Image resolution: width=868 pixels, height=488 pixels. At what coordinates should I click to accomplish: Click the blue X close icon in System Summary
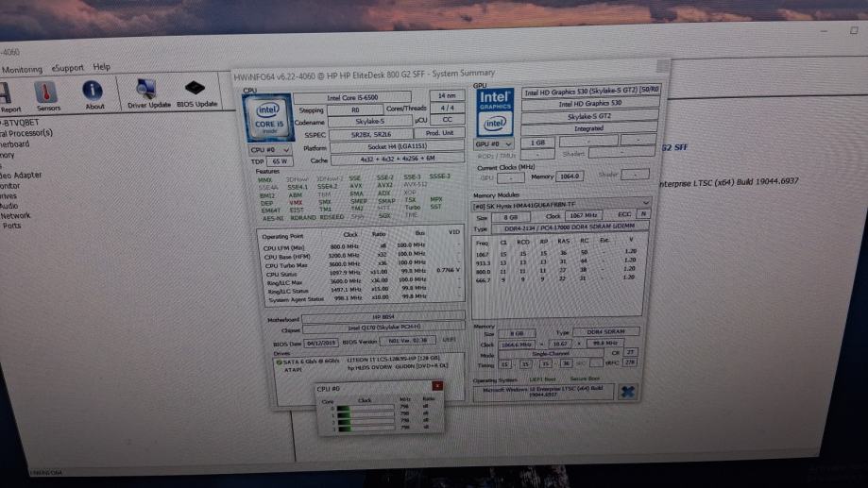pos(627,392)
